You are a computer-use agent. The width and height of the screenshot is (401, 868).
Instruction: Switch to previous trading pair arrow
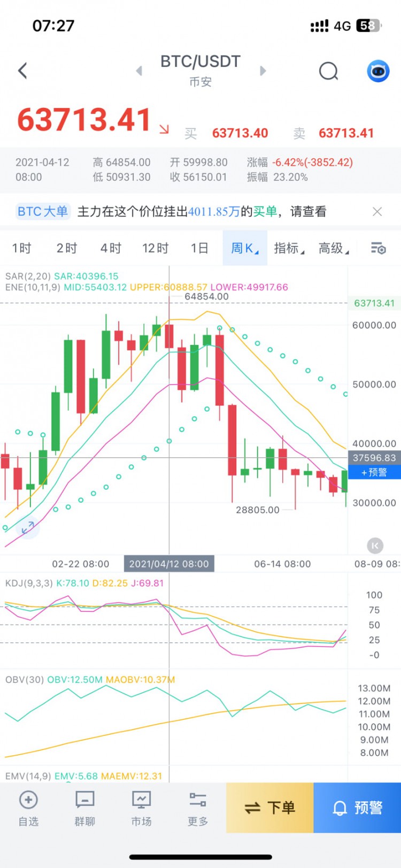point(139,71)
